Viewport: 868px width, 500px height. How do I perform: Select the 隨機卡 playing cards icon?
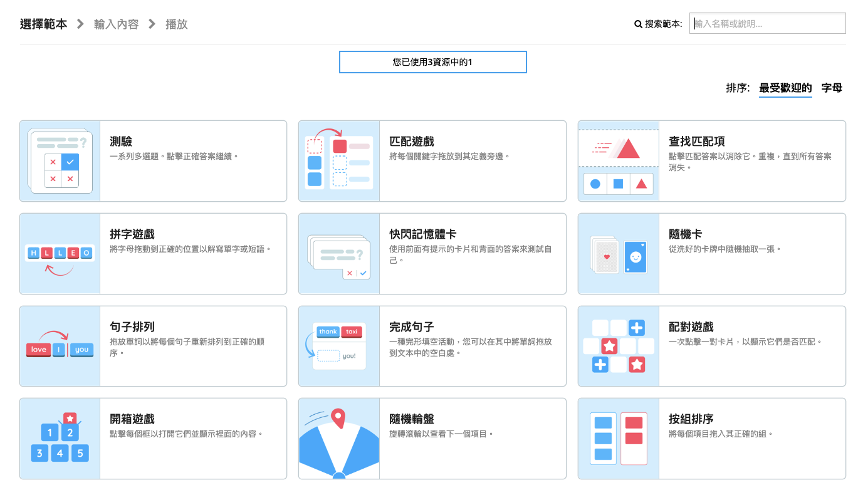[x=618, y=254]
